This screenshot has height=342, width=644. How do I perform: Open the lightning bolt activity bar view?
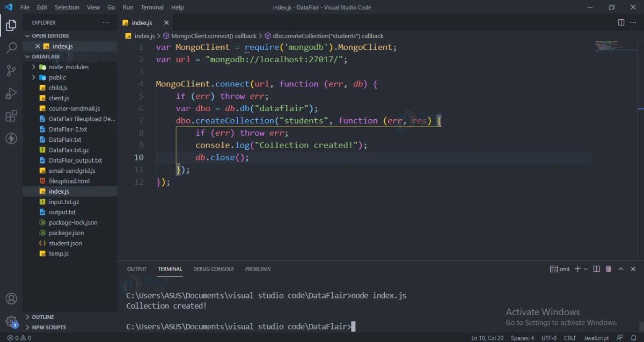(11, 139)
